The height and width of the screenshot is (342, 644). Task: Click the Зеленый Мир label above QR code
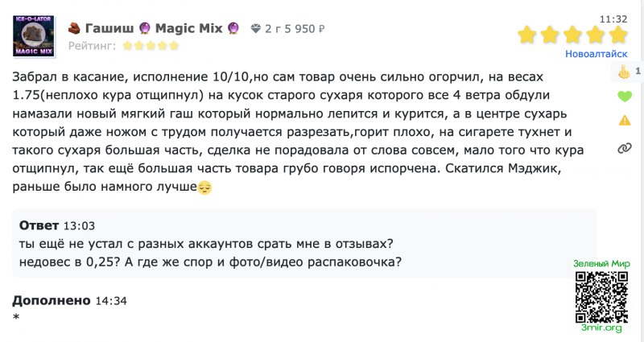tap(602, 264)
